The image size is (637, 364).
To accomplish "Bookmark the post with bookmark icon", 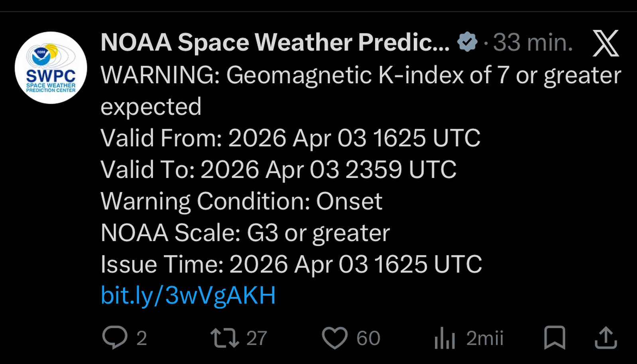I will pos(554,337).
